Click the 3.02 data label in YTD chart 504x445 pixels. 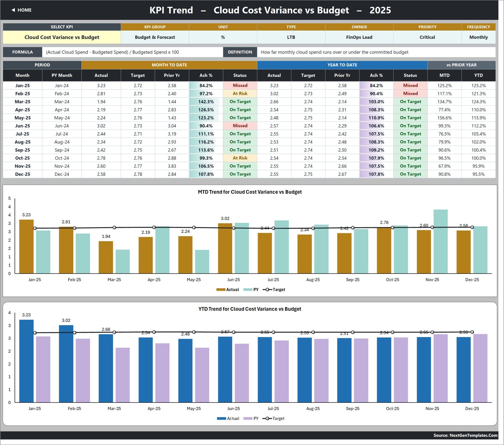point(66,320)
